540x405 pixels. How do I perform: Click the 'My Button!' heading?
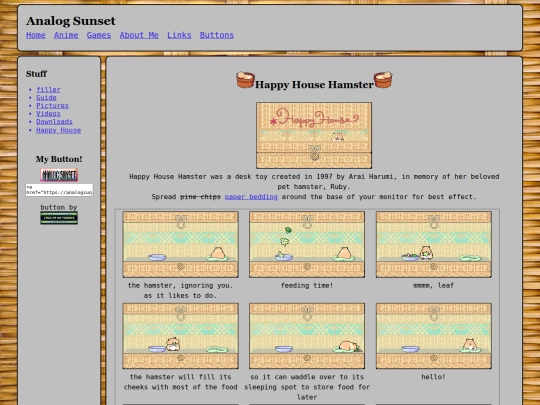tap(59, 159)
